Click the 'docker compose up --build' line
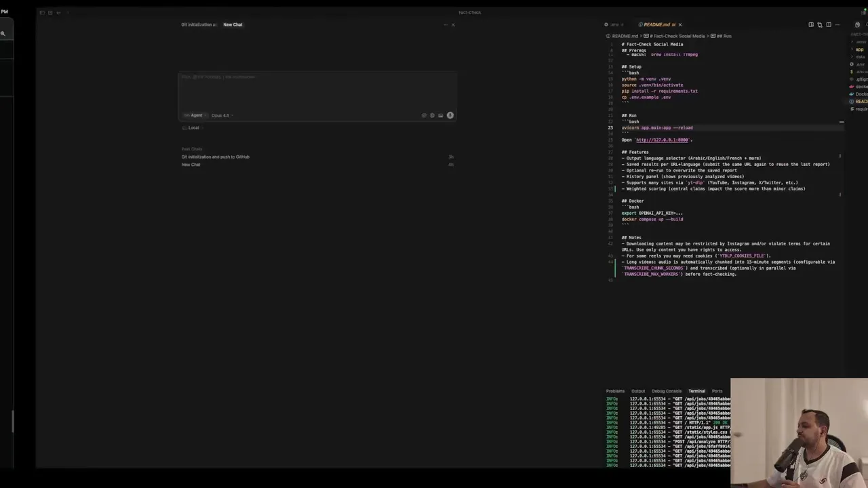 pyautogui.click(x=652, y=219)
